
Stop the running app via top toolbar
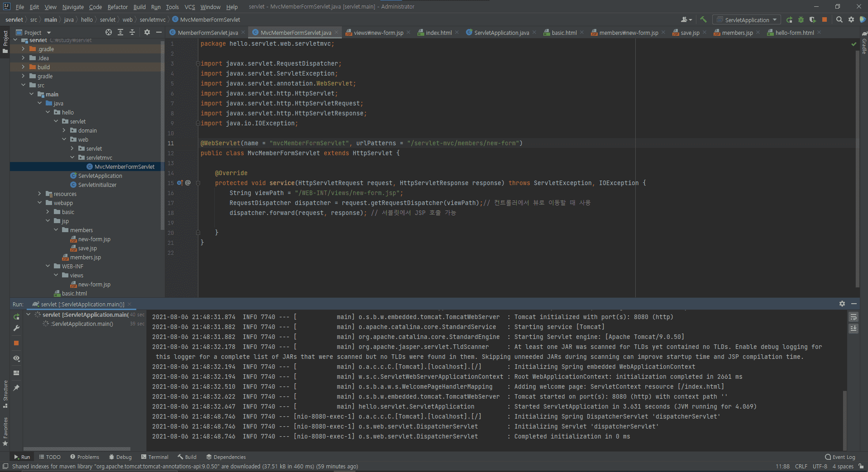click(x=825, y=19)
